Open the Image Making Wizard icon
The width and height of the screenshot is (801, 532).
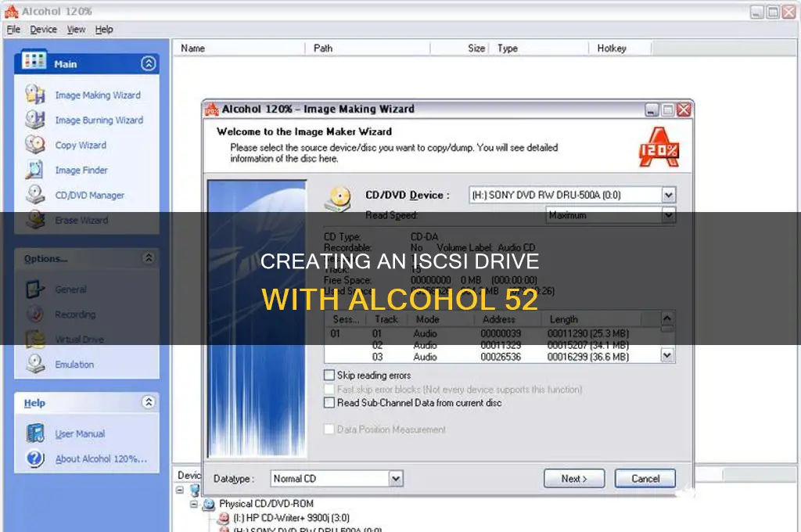pyautogui.click(x=35, y=95)
